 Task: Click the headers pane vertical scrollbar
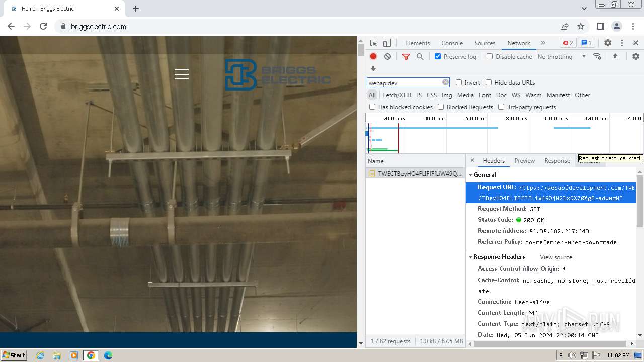tap(640, 201)
